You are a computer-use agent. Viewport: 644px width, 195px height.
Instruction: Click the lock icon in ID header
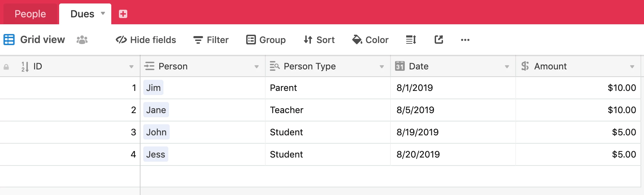pyautogui.click(x=6, y=67)
